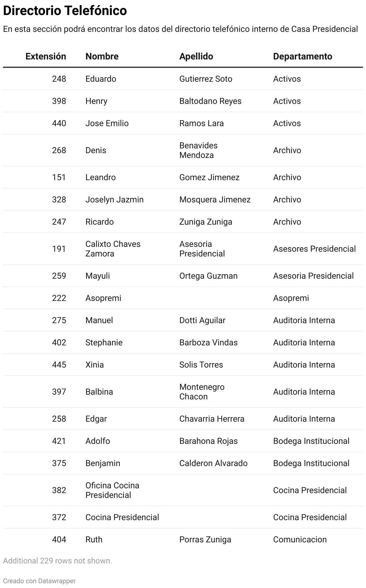366x588 pixels.
Task: Click the Asesores Presidencial department cell
Action: point(314,249)
